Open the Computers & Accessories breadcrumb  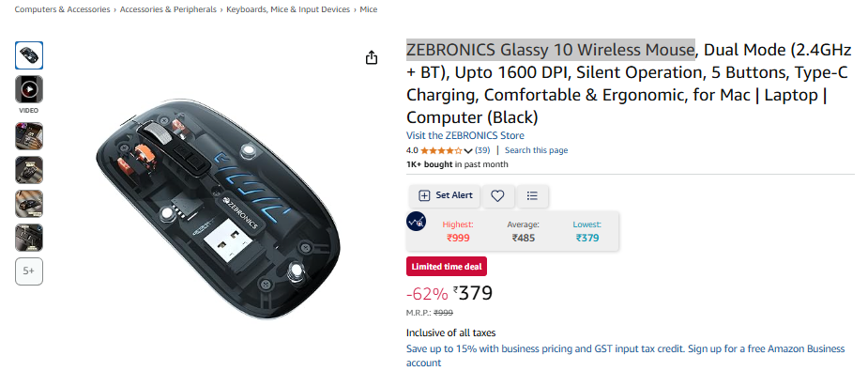(x=62, y=9)
